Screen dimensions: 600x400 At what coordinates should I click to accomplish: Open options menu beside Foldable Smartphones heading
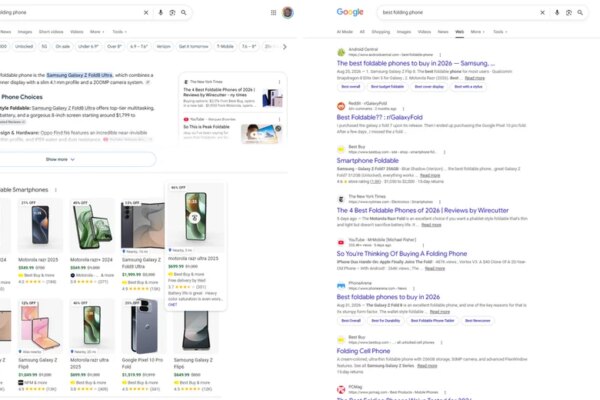[x=55, y=190]
